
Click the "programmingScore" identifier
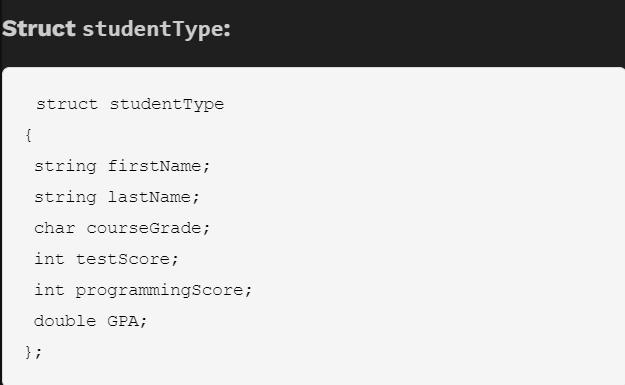(x=159, y=290)
